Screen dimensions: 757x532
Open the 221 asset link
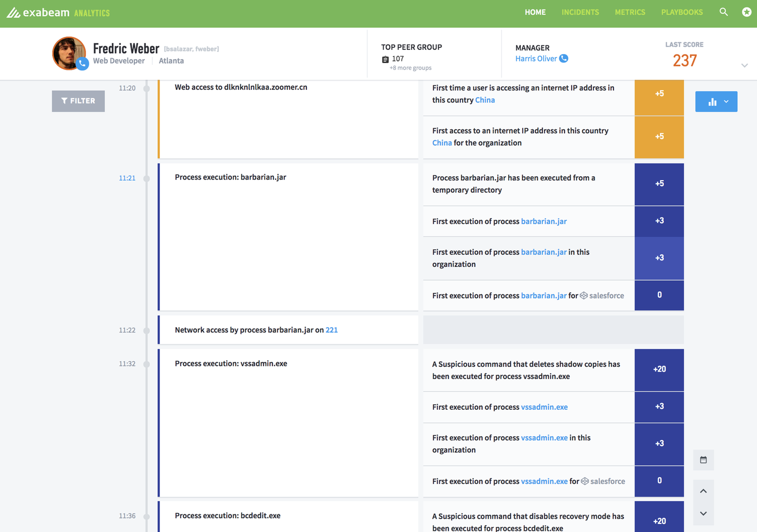[332, 330]
